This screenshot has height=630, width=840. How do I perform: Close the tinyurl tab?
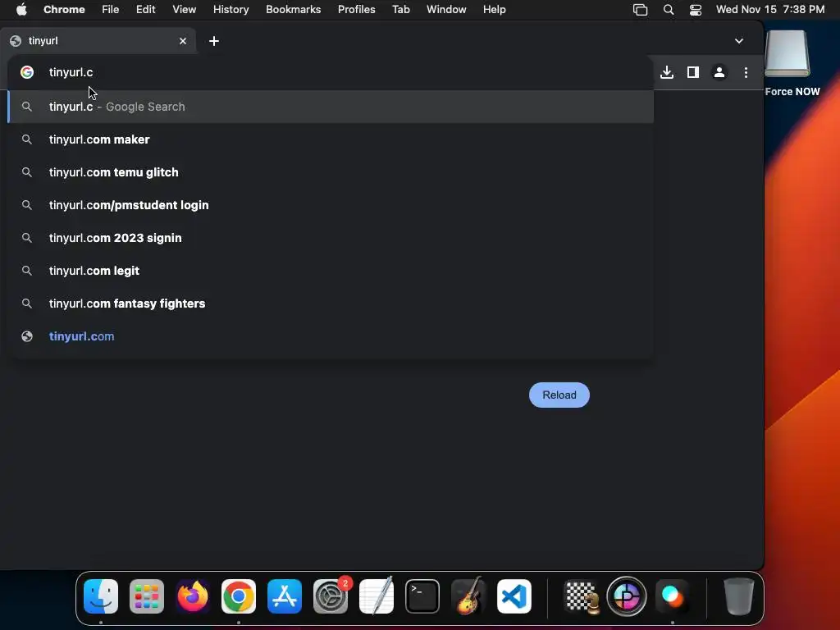[183, 41]
